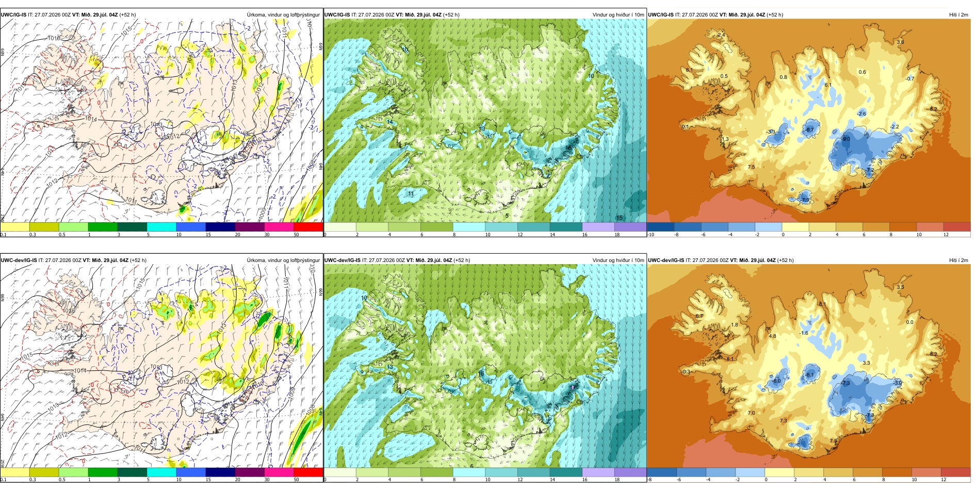The height and width of the screenshot is (490, 980).
Task: Click the '1016' isobar label on UWC-dev pressure map
Action: (69, 311)
